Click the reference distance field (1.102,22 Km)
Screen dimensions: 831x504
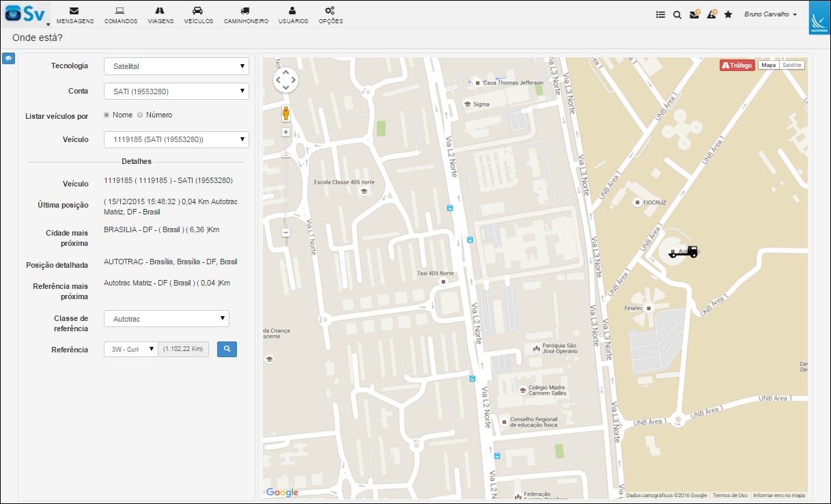click(x=183, y=349)
